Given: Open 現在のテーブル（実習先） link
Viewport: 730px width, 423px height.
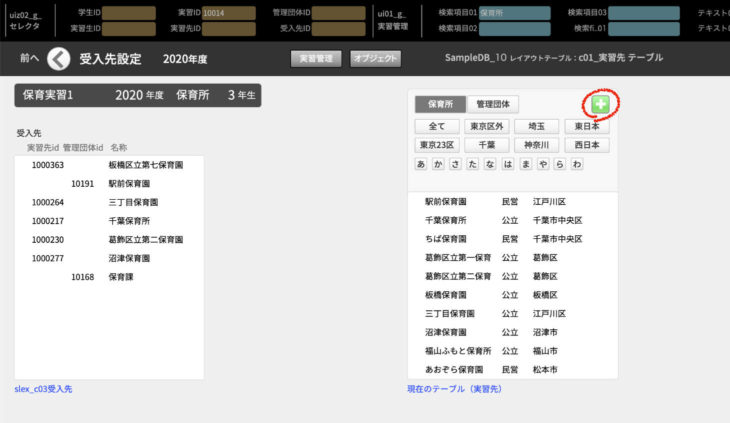Looking at the screenshot, I should click(x=455, y=388).
